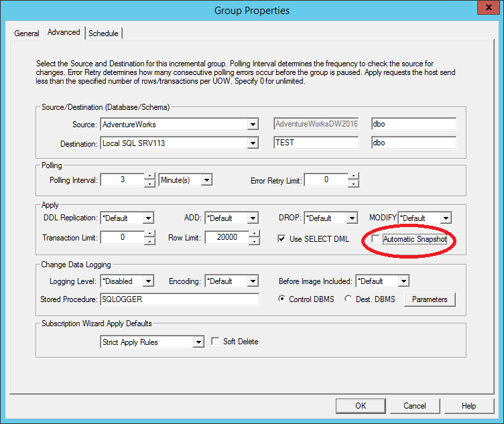Enable the Automatic Snapshot checkbox
The width and height of the screenshot is (504, 424).
tap(376, 238)
